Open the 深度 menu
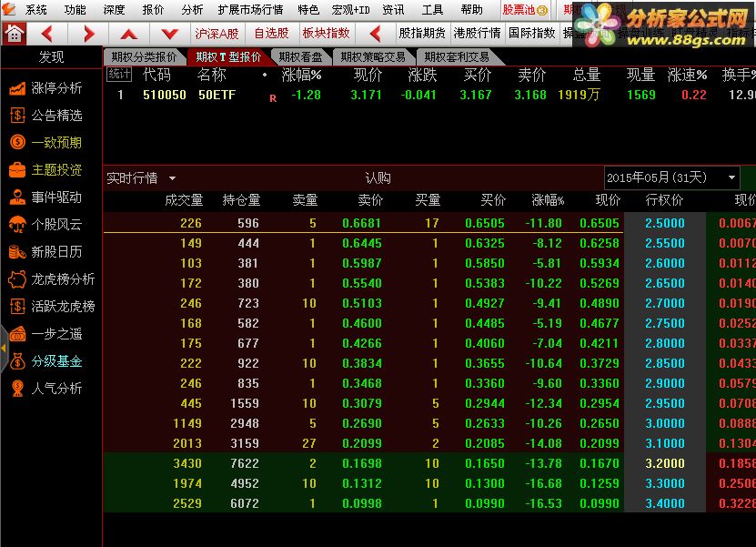The image size is (756, 547). [x=114, y=10]
